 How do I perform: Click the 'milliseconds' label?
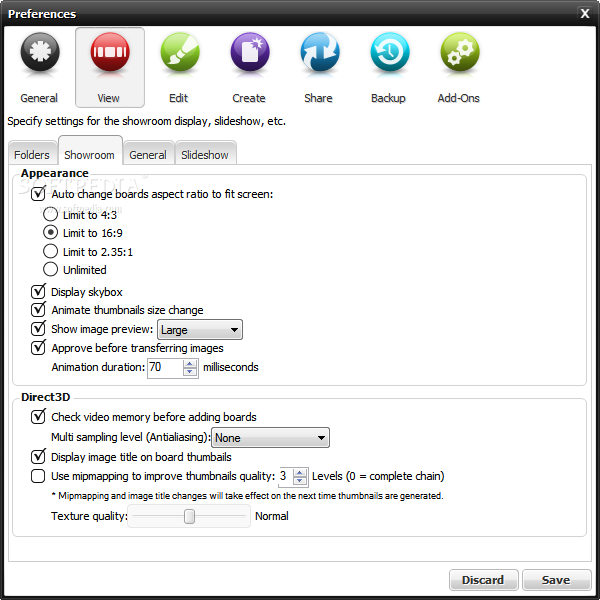(231, 367)
